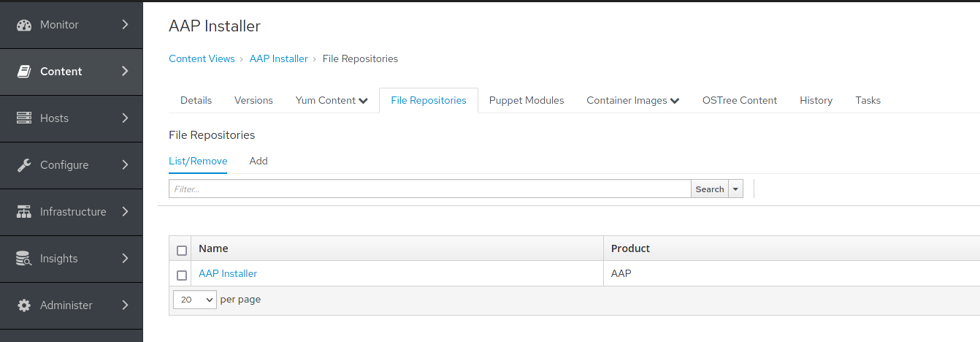The image size is (980, 342).
Task: Open the AAP Installer repository link
Action: click(228, 274)
